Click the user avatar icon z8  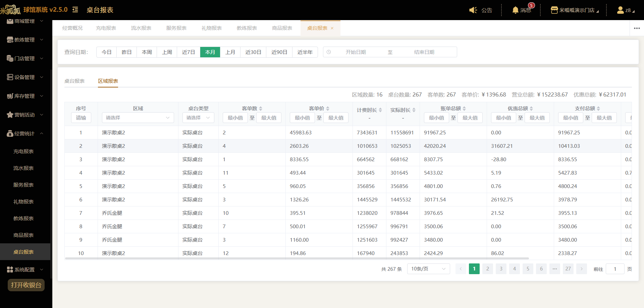pyautogui.click(x=620, y=10)
